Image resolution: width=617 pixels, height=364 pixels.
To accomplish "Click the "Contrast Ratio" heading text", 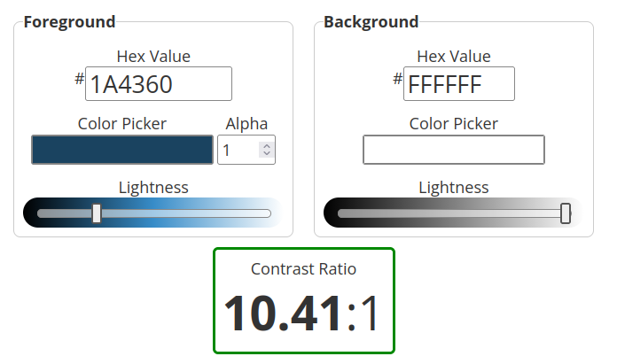I will (303, 269).
